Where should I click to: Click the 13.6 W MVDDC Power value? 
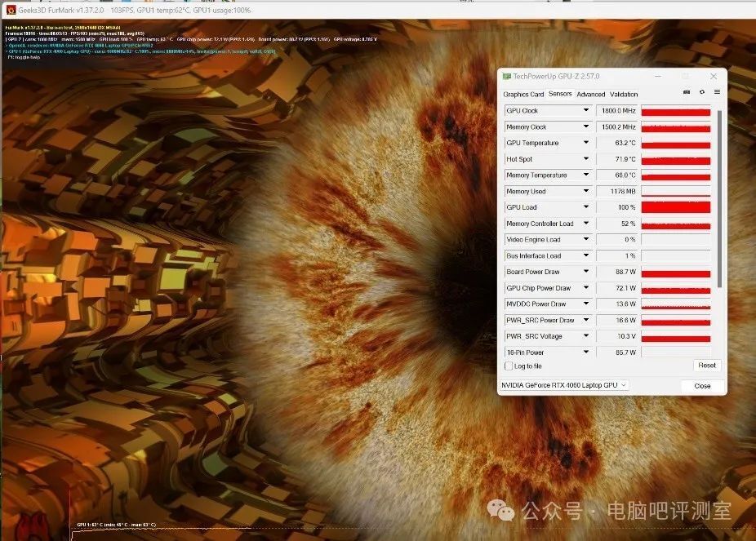616,304
